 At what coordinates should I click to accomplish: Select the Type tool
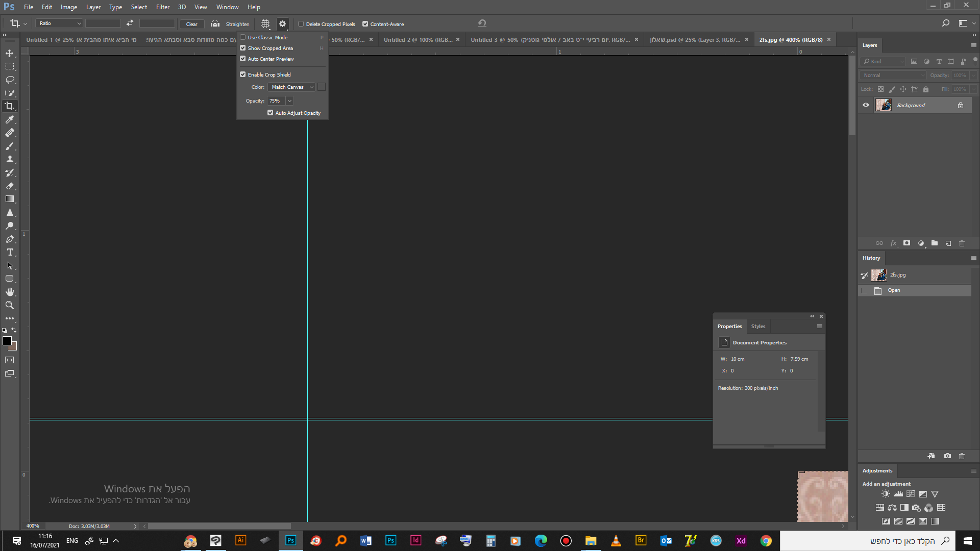pyautogui.click(x=10, y=252)
